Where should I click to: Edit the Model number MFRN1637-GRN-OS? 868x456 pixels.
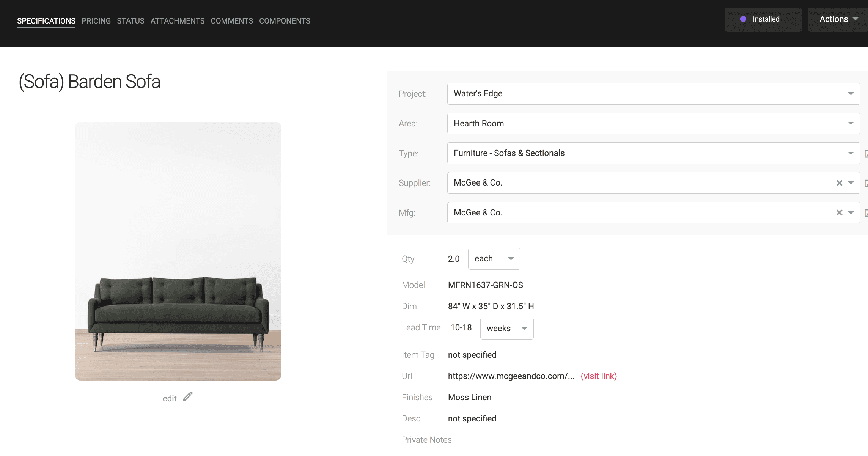tap(485, 285)
